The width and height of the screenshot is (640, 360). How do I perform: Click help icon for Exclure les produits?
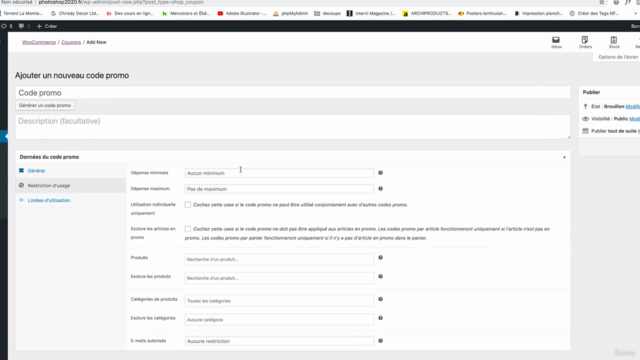380,276
